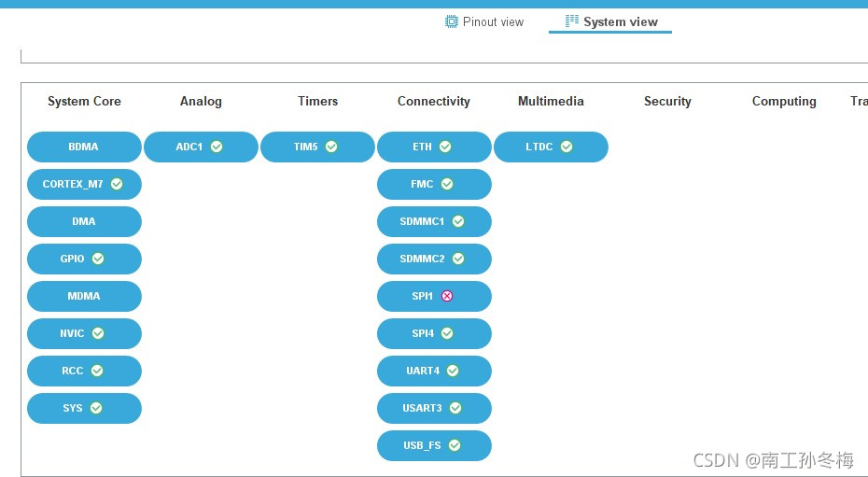
Task: Click the Connectivity column heading
Action: pos(434,101)
